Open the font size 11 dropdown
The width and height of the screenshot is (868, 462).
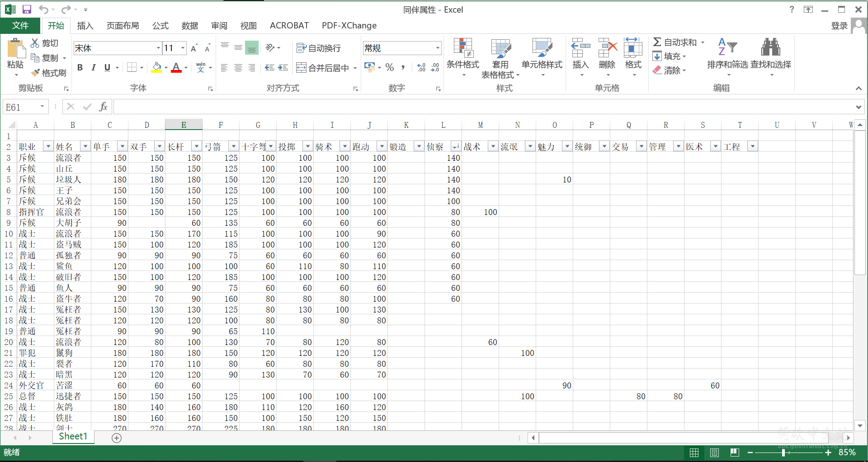click(x=183, y=48)
